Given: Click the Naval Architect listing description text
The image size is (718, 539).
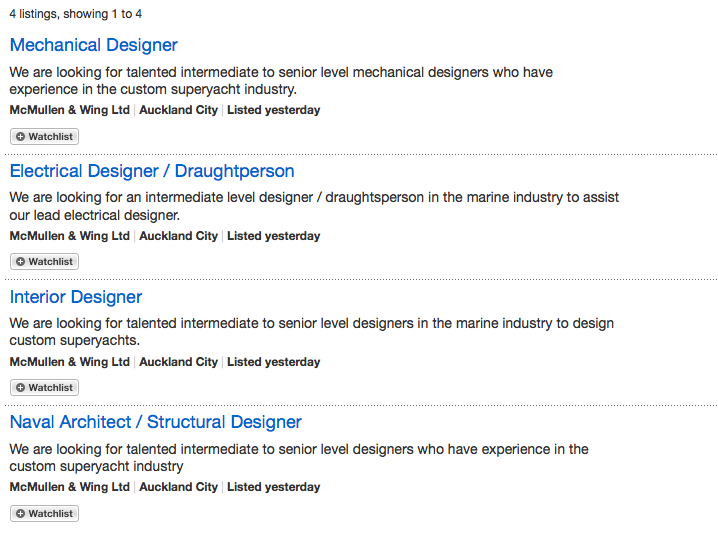Looking at the screenshot, I should pos(299,457).
